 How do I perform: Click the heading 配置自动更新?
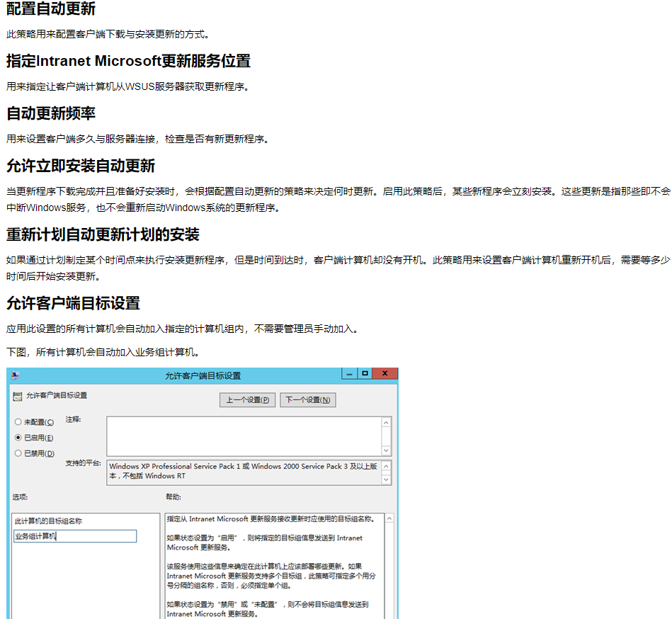[x=51, y=8]
